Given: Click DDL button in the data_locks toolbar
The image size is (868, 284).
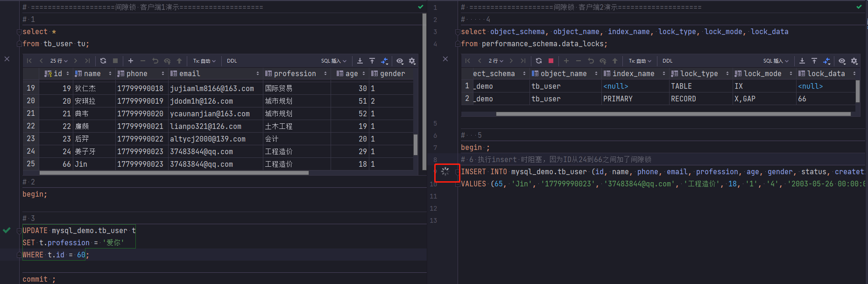Looking at the screenshot, I should pos(668,61).
